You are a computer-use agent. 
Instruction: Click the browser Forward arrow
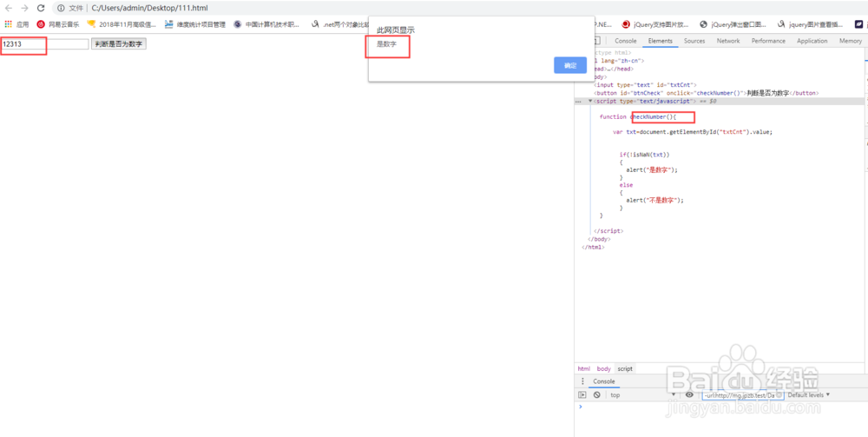[24, 9]
